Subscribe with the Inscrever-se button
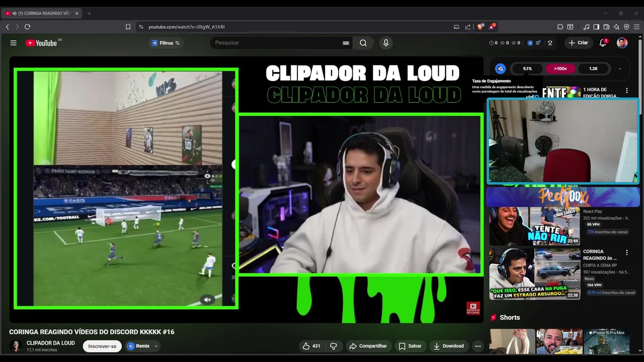Viewport: 644px width, 362px height. tap(102, 346)
